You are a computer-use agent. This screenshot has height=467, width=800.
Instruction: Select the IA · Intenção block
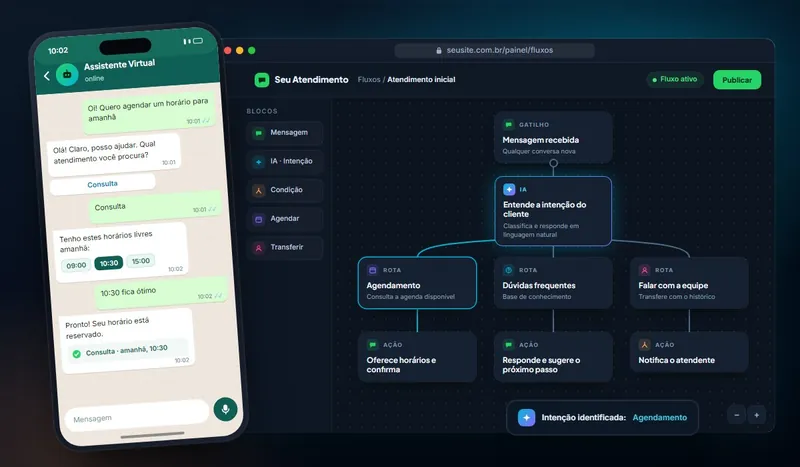point(285,161)
